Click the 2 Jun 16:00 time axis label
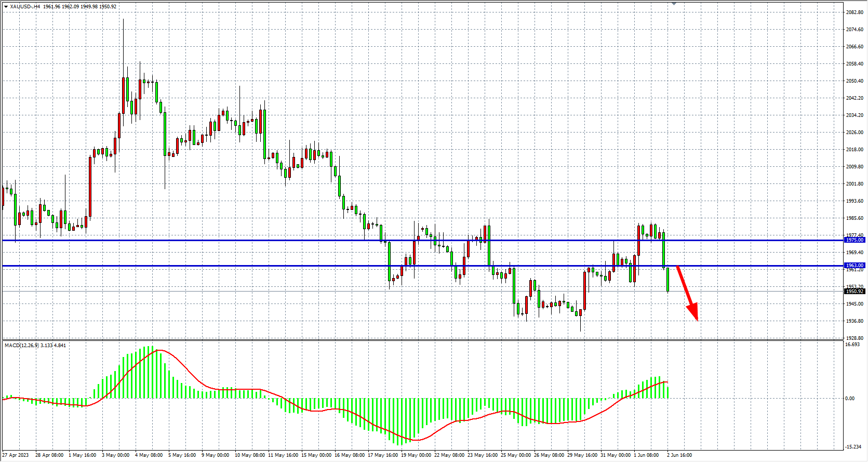This screenshot has width=868, height=462. pos(679,455)
